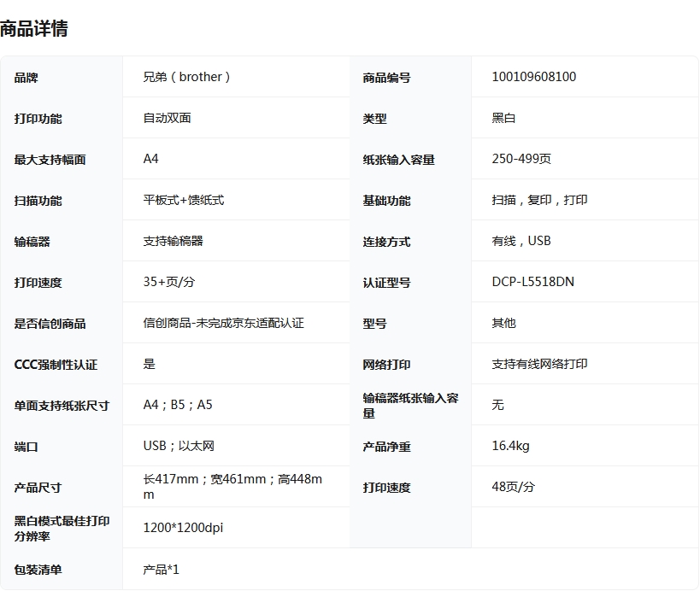
Task: Click the 黑白模式最佳打印分辨率 label
Action: 62,529
